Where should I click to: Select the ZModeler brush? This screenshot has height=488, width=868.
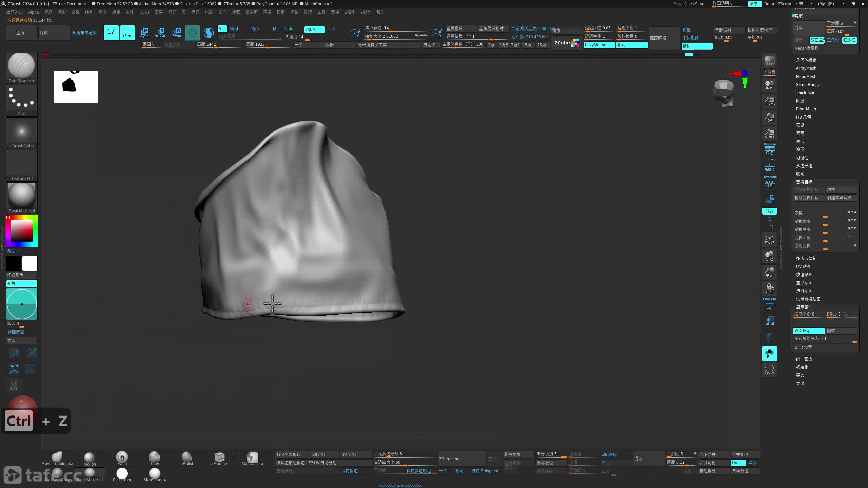pyautogui.click(x=220, y=459)
